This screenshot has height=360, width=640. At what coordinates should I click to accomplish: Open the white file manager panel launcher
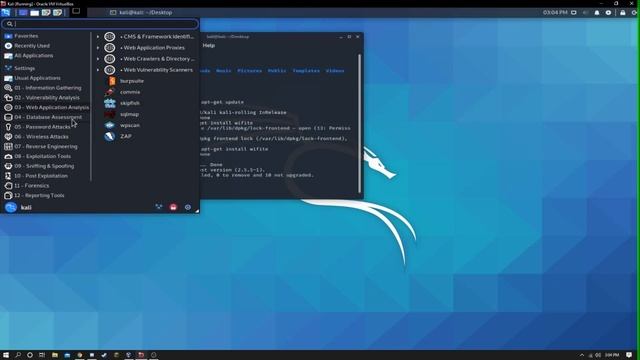pos(35,13)
